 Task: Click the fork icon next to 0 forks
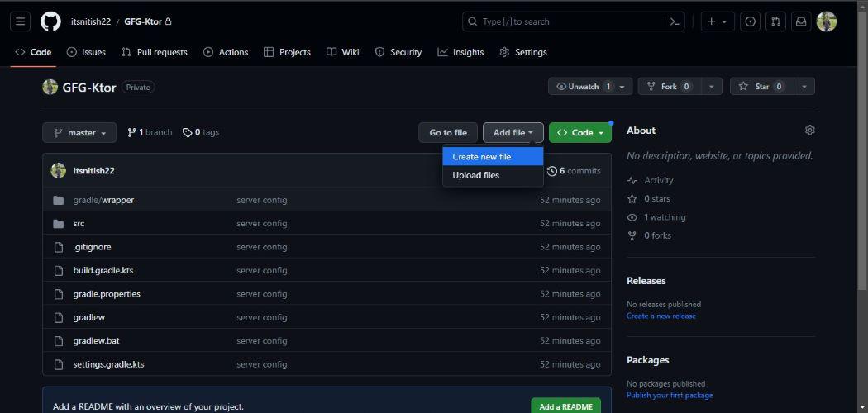[x=632, y=235]
